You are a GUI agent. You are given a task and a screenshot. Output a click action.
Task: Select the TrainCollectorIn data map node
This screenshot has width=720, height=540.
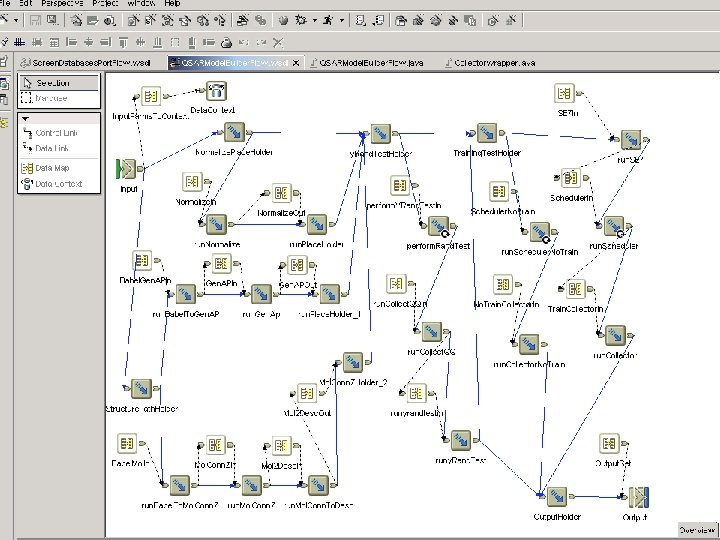pos(575,289)
